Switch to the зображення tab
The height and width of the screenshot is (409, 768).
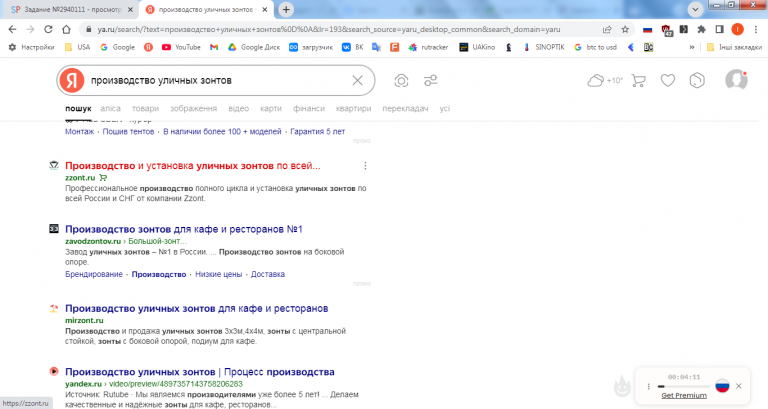pyautogui.click(x=193, y=108)
